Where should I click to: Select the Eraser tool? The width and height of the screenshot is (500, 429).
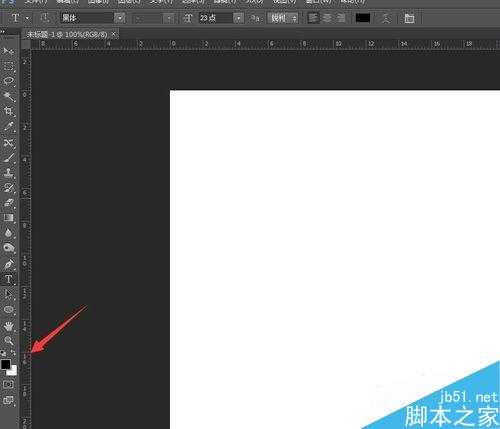click(9, 203)
